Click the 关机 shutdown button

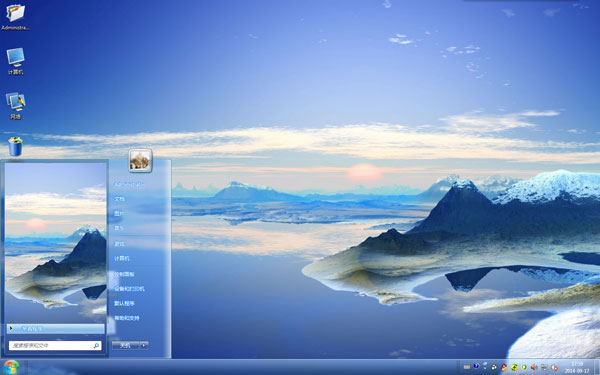(126, 346)
